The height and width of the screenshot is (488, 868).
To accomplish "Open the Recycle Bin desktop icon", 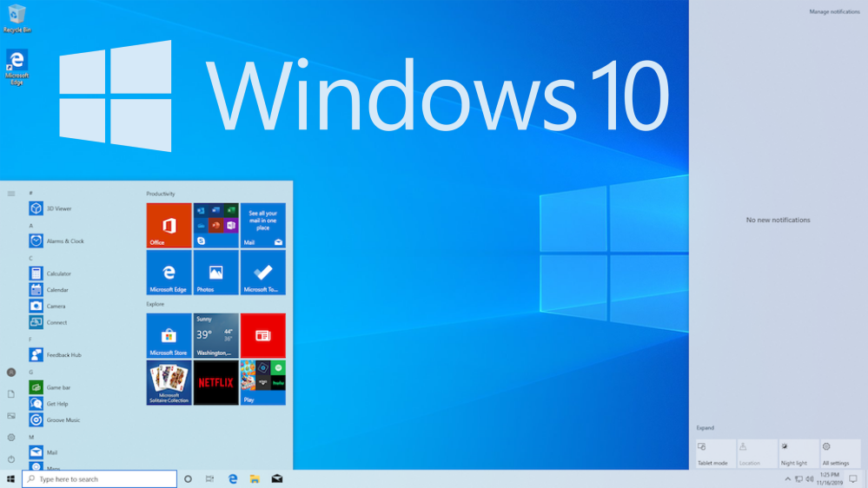I will pos(17,18).
